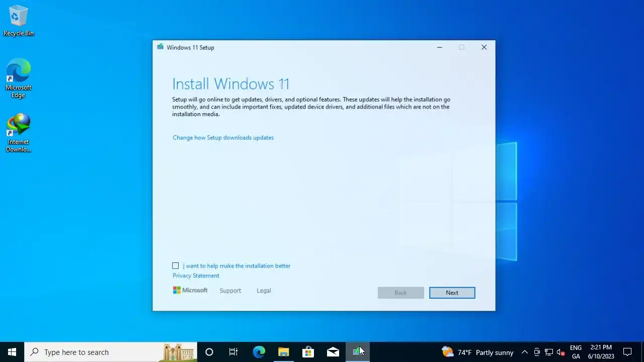Open File Explorer from the taskbar

(x=283, y=352)
